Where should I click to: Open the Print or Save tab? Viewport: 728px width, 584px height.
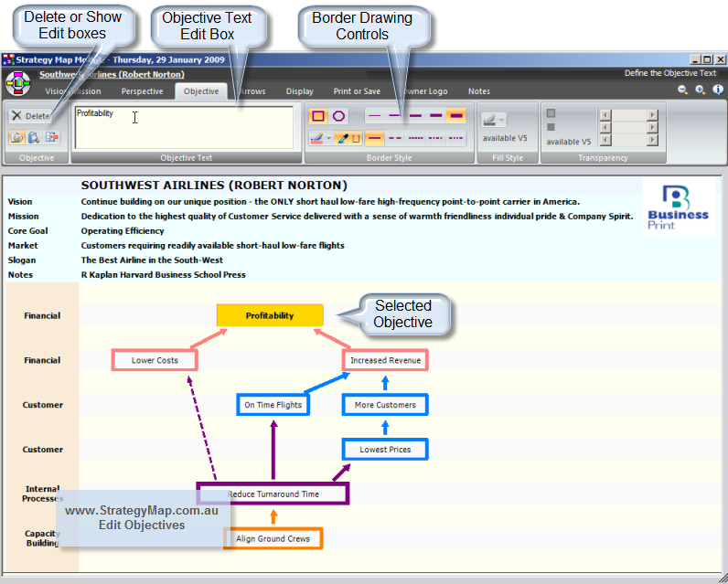357,91
